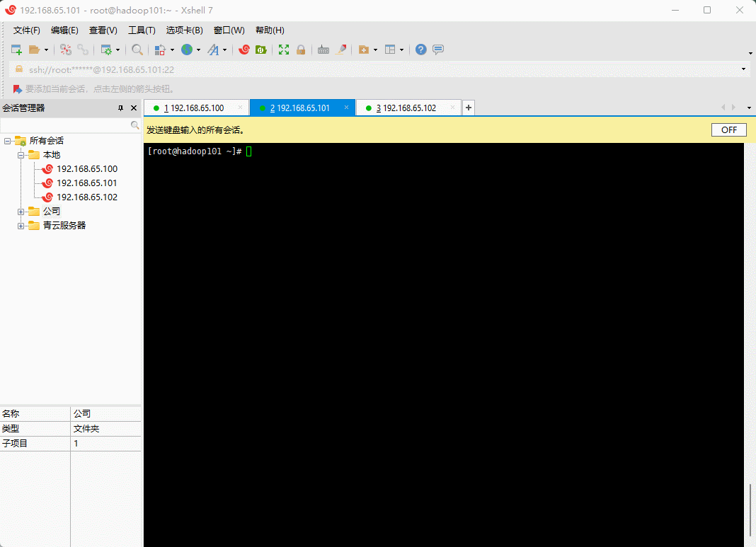756x547 pixels.
Task: Expand the layout dropdown arrow
Action: click(401, 50)
